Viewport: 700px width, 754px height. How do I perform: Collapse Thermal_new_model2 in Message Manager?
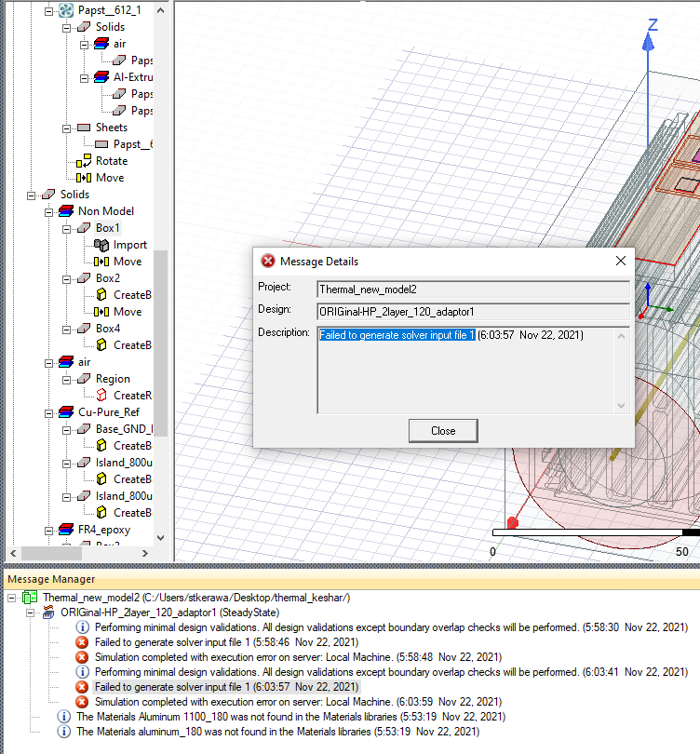[12, 597]
